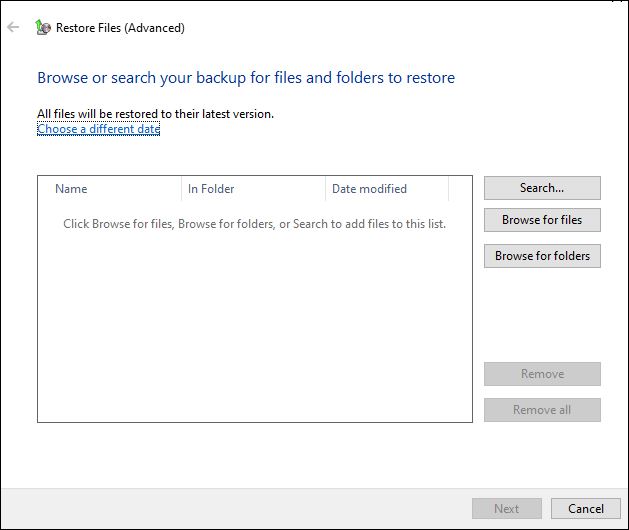Click divider between Name and In Folder
Image resolution: width=629 pixels, height=530 pixels.
pyautogui.click(x=181, y=189)
